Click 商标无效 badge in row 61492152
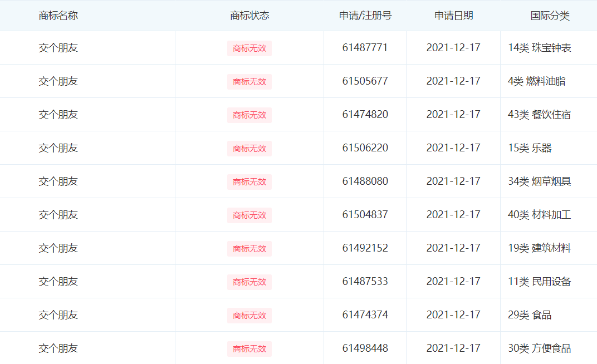Screen dimensions: 597x364 pos(249,249)
